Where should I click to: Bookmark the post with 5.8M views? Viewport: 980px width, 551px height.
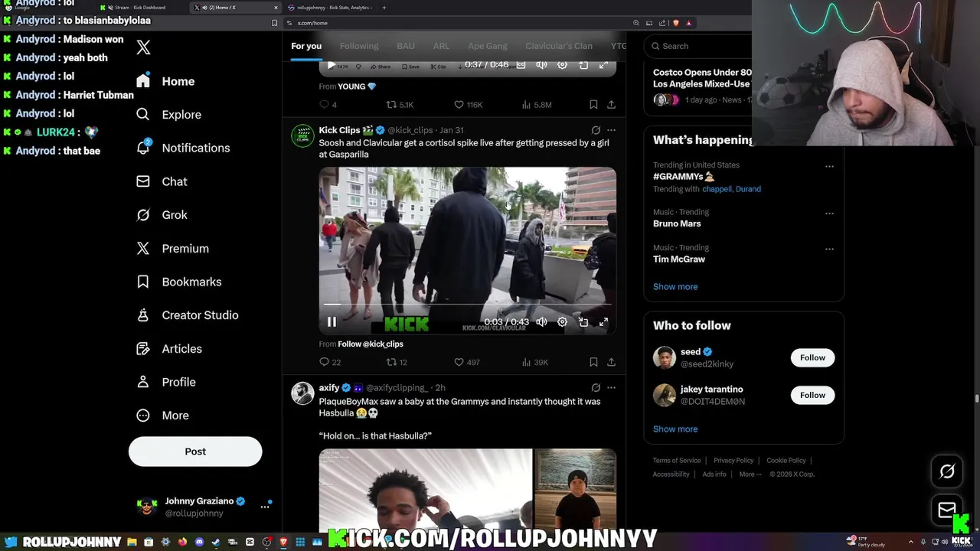pos(593,104)
